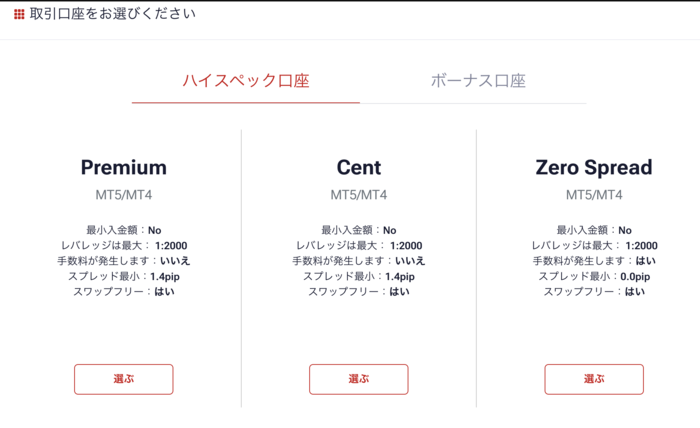Click the 取引口座をお選びください header text
The width and height of the screenshot is (700, 428).
point(113,14)
